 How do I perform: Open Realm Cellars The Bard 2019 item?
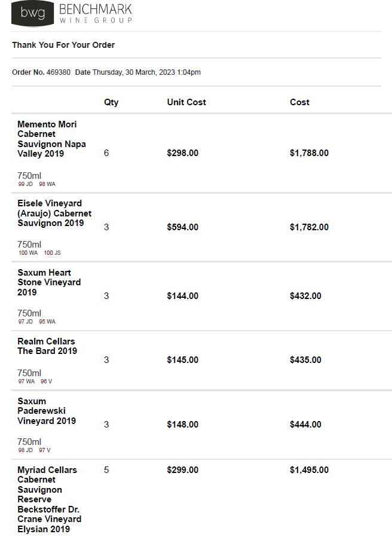pyautogui.click(x=47, y=346)
